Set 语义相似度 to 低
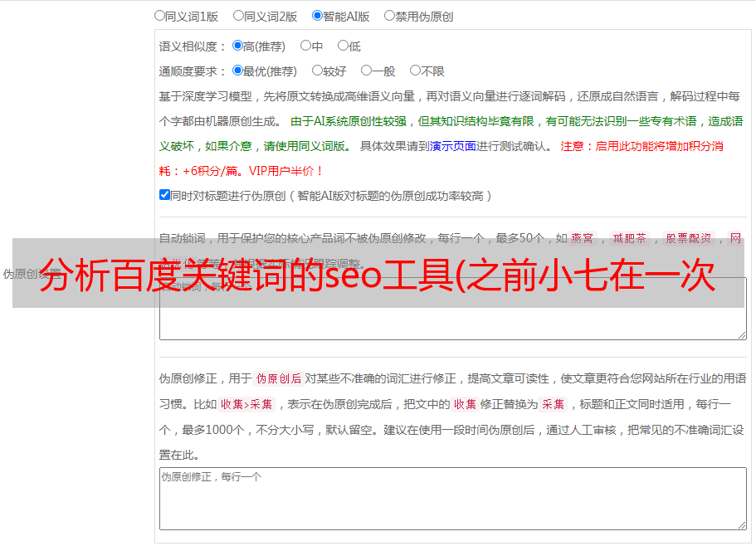 343,46
